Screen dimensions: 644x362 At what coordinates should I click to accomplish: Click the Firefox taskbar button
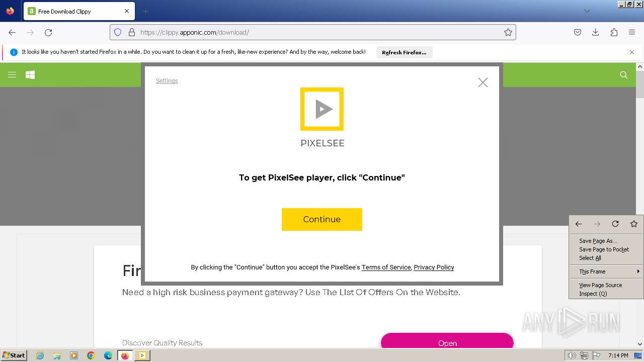click(x=125, y=355)
